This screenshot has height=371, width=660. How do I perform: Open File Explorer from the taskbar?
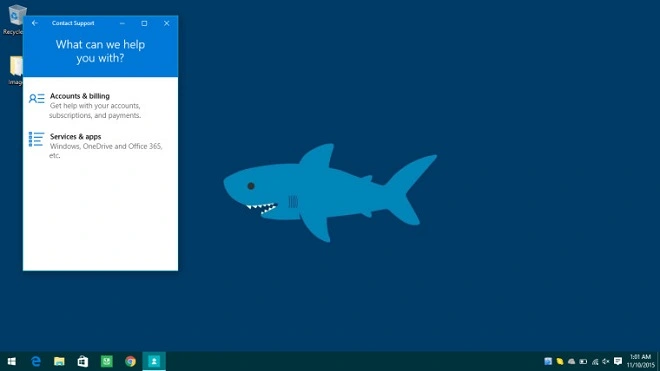(x=59, y=361)
